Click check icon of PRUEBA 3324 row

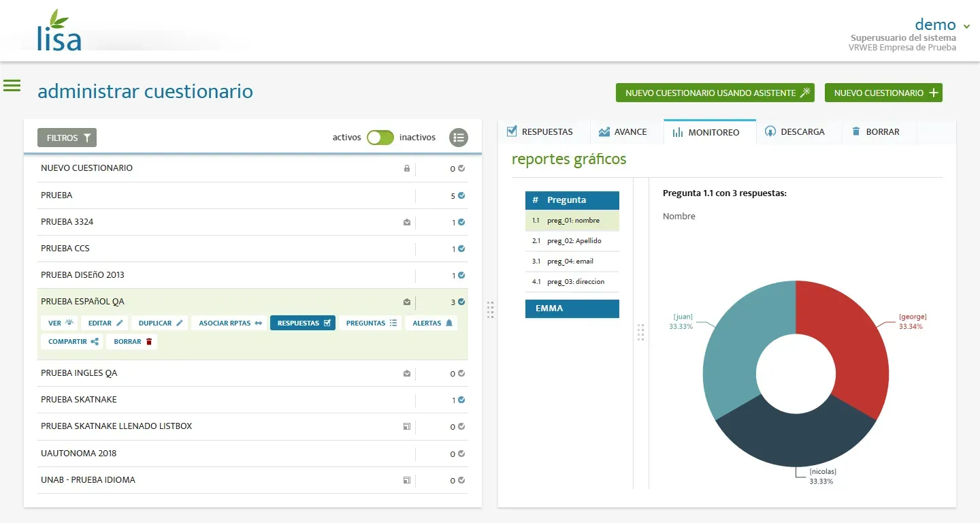click(x=461, y=222)
